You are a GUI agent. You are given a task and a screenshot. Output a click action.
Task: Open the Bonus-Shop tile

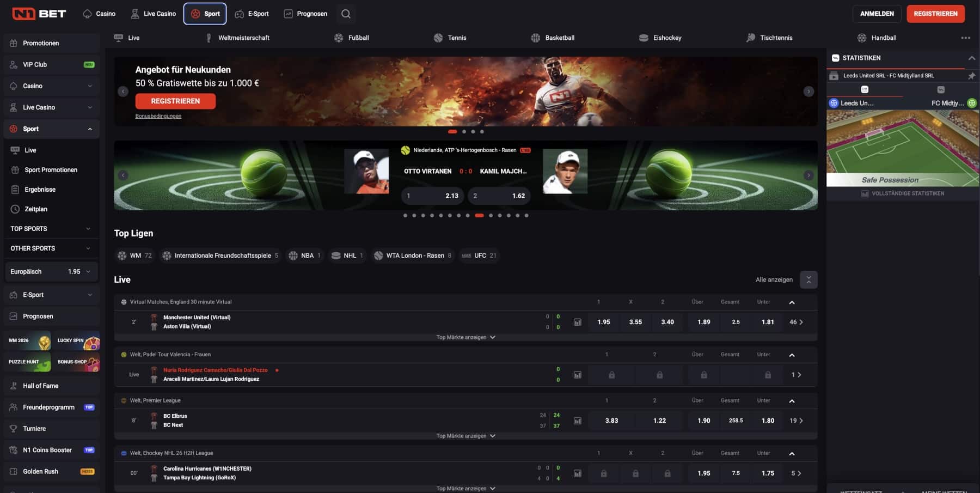pyautogui.click(x=77, y=362)
